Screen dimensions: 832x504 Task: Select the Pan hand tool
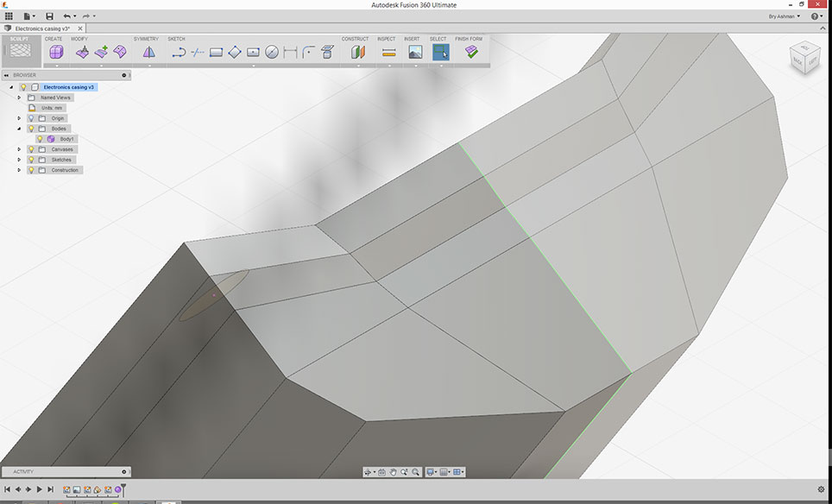[x=393, y=472]
